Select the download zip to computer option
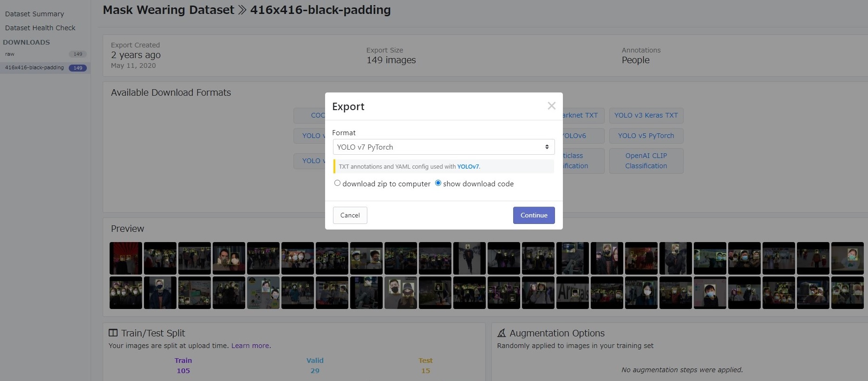The width and height of the screenshot is (868, 381). pyautogui.click(x=337, y=183)
